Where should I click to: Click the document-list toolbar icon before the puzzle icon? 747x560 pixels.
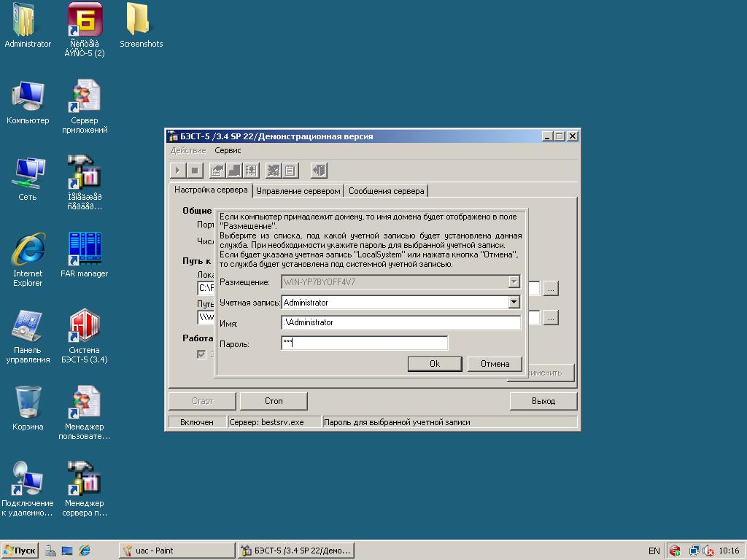pyautogui.click(x=251, y=171)
